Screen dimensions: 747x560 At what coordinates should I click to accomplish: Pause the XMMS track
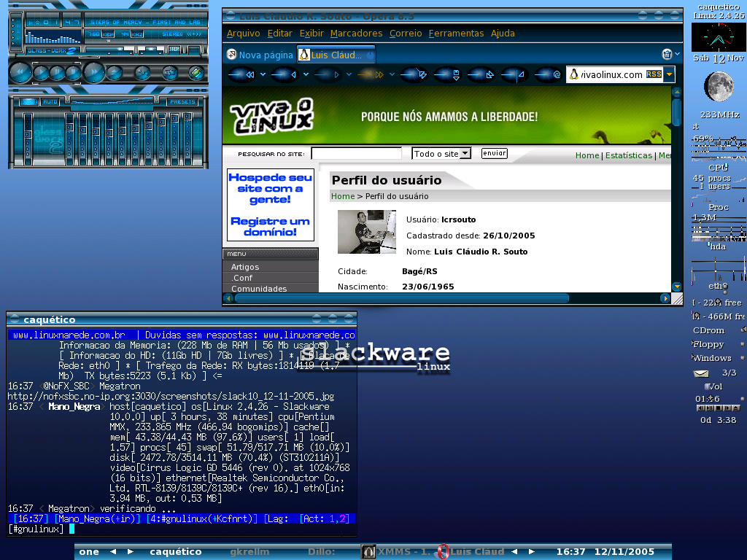pyautogui.click(x=57, y=73)
